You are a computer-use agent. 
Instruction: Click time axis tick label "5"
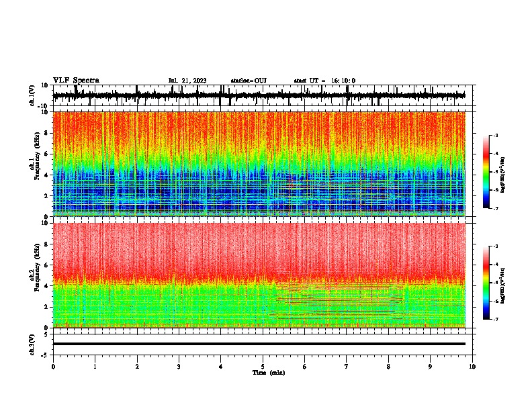[x=263, y=367]
